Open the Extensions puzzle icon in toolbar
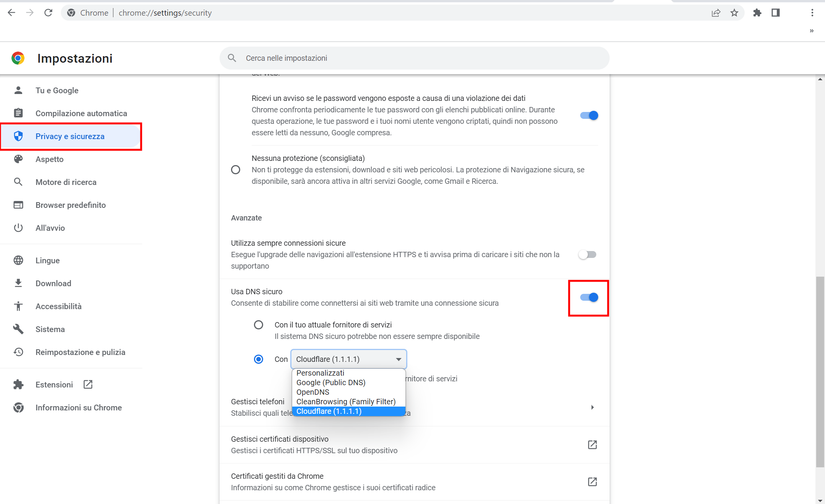 tap(757, 13)
